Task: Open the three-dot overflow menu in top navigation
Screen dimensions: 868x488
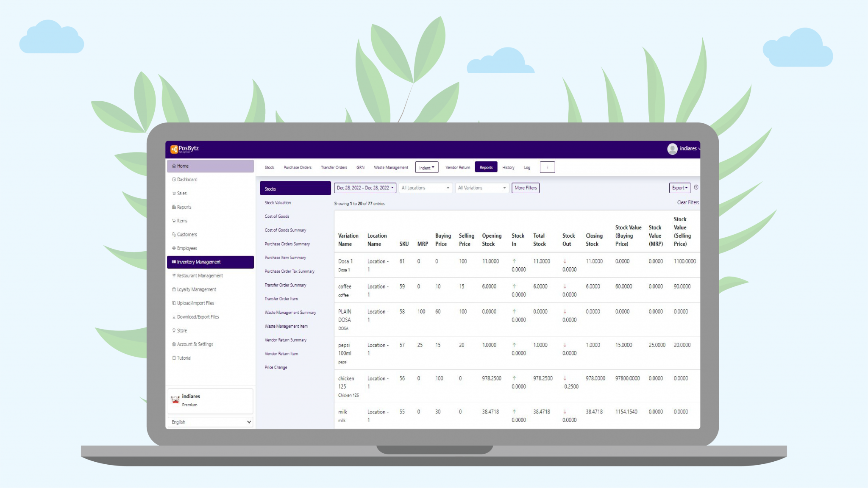Action: [x=548, y=167]
